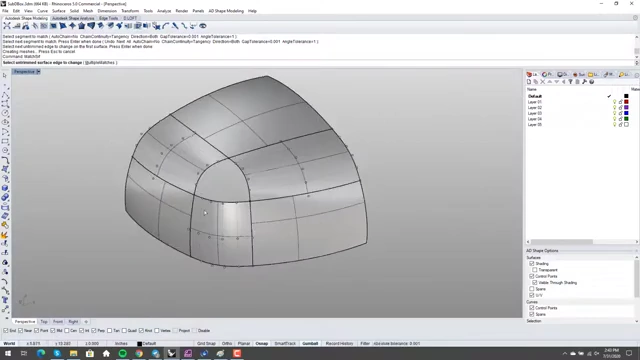The width and height of the screenshot is (640, 360).
Task: Toggle Gumball in status bar
Action: pos(310,344)
